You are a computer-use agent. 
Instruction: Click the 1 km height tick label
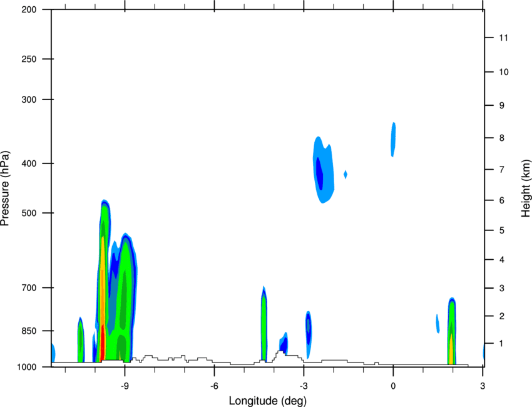click(501, 344)
